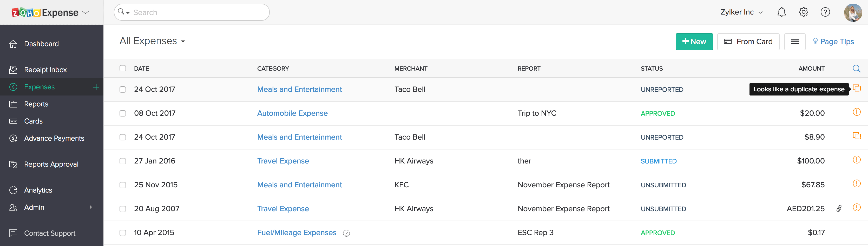Click the green New button

tap(694, 42)
